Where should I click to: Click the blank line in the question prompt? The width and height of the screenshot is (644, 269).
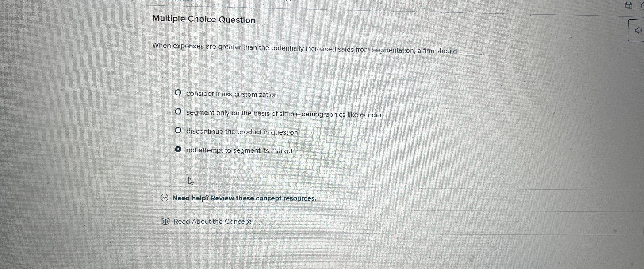click(470, 51)
